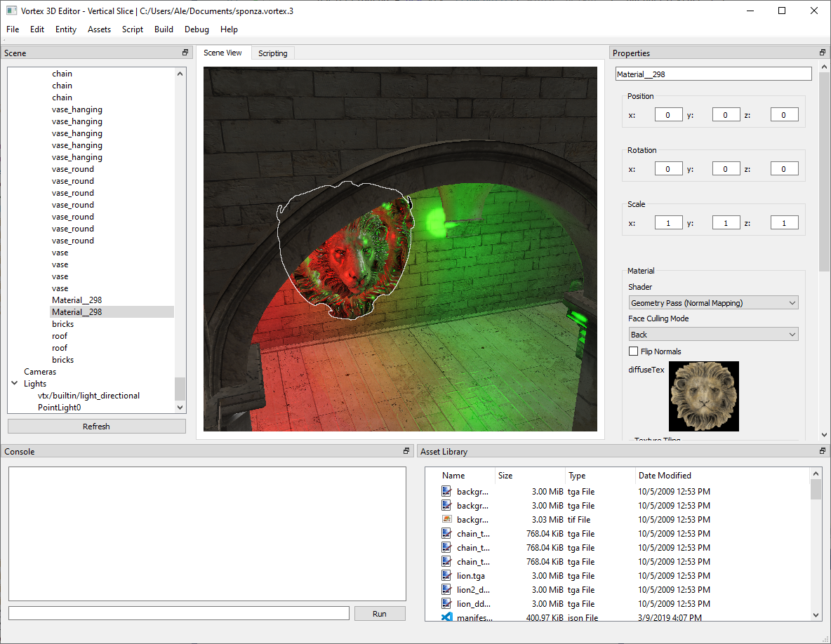Open the File menu
Image resolution: width=831 pixels, height=644 pixels.
13,29
